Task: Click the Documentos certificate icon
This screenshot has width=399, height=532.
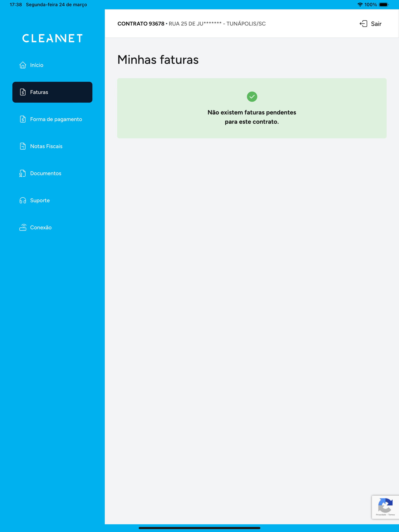Action: tap(23, 173)
